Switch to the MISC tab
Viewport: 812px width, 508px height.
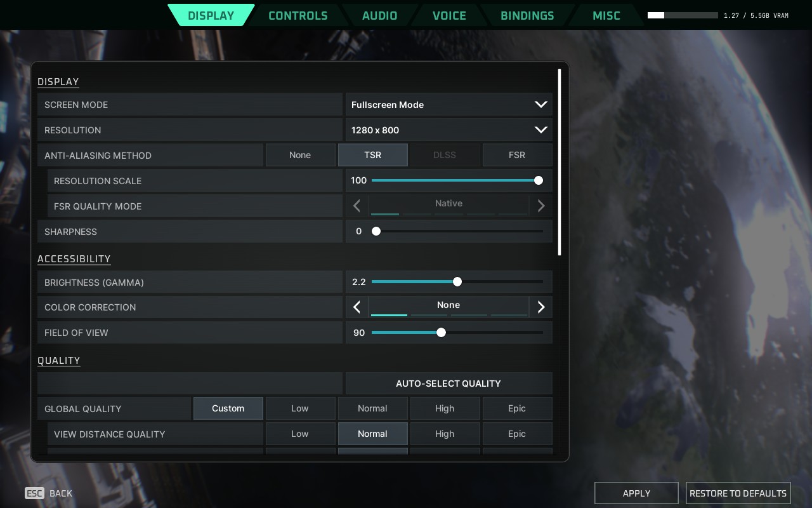tap(606, 15)
